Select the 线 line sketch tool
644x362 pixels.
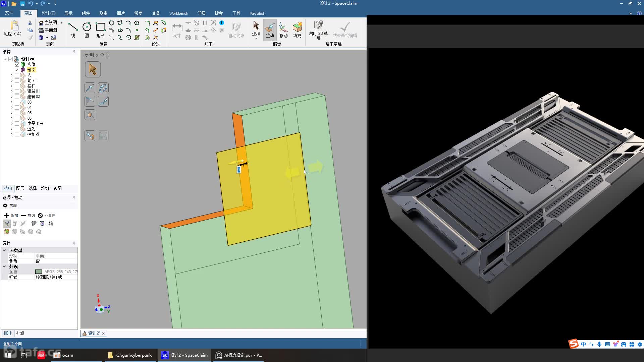(73, 29)
